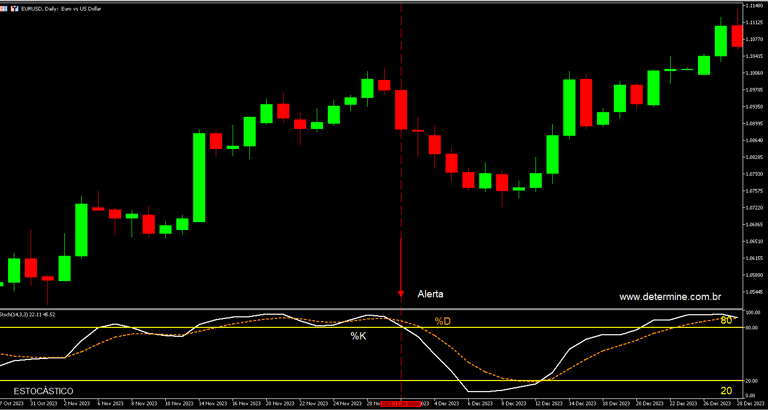Select the large red candle on the dashed alert line

click(x=401, y=109)
